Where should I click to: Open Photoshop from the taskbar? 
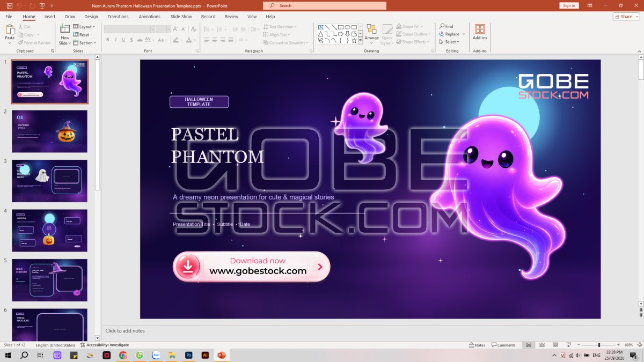[188, 355]
